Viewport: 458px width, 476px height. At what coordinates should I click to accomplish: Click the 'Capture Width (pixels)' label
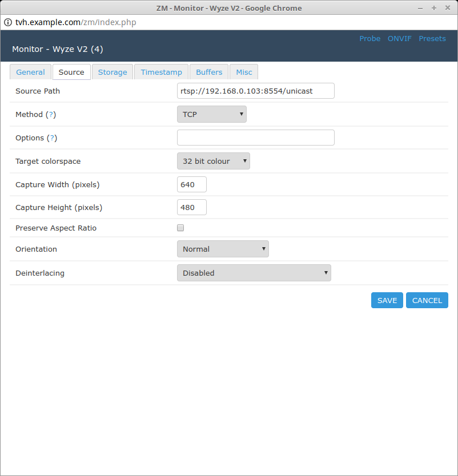tap(58, 184)
